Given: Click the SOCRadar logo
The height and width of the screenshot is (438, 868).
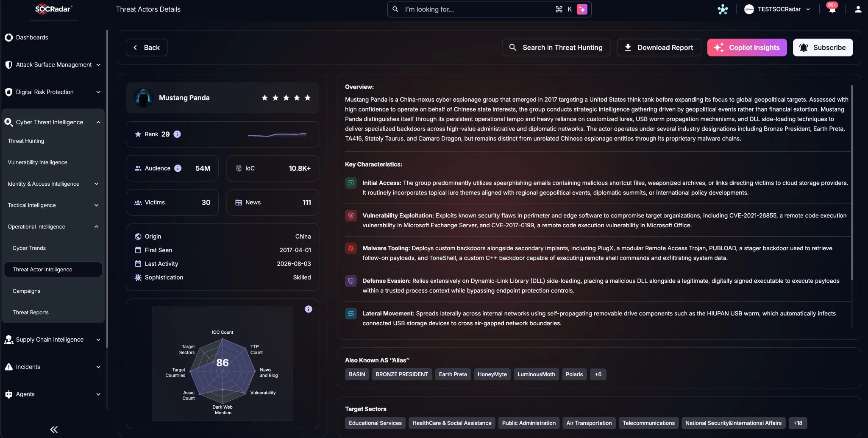Looking at the screenshot, I should pos(53,9).
